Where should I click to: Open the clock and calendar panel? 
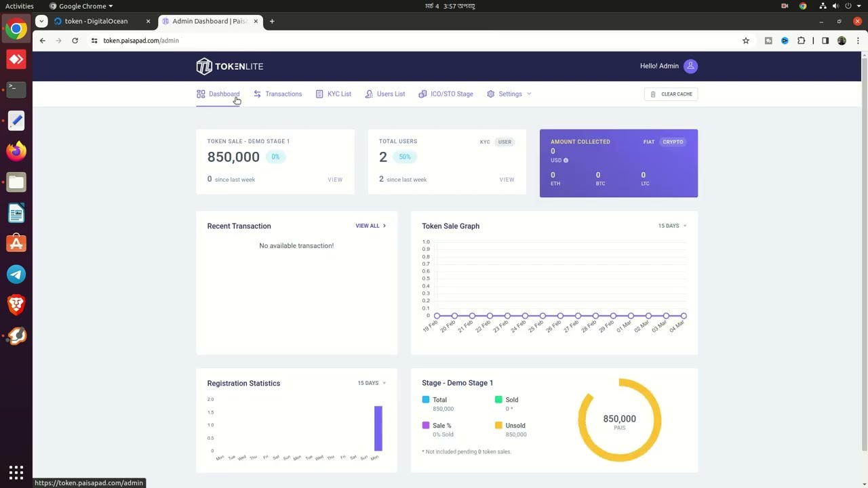tap(450, 6)
